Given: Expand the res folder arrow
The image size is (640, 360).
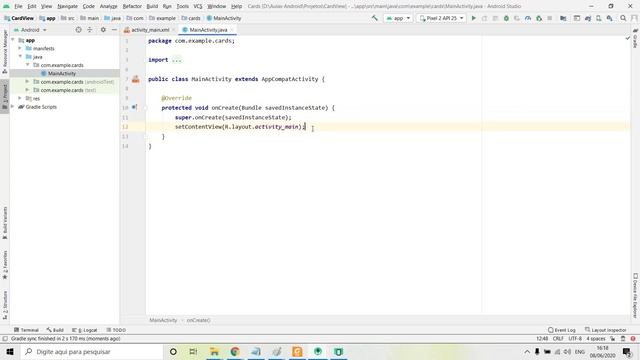Looking at the screenshot, I should [x=20, y=98].
